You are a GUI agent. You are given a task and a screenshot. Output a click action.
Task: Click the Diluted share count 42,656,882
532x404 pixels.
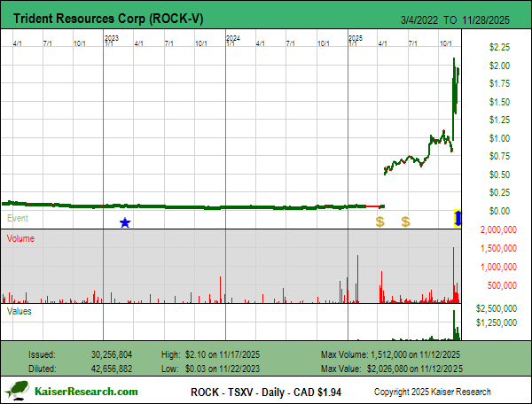pos(112,369)
